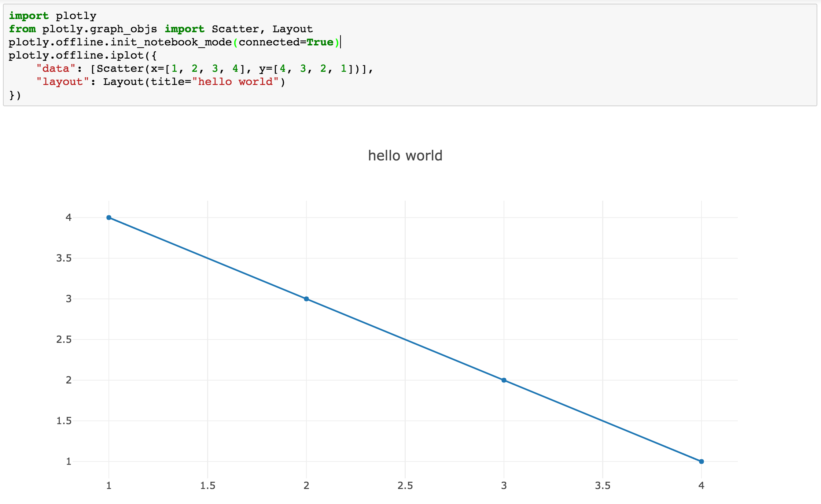Click the x-axis tick label 3.5
Screen dimensions: 821x504
tap(603, 486)
